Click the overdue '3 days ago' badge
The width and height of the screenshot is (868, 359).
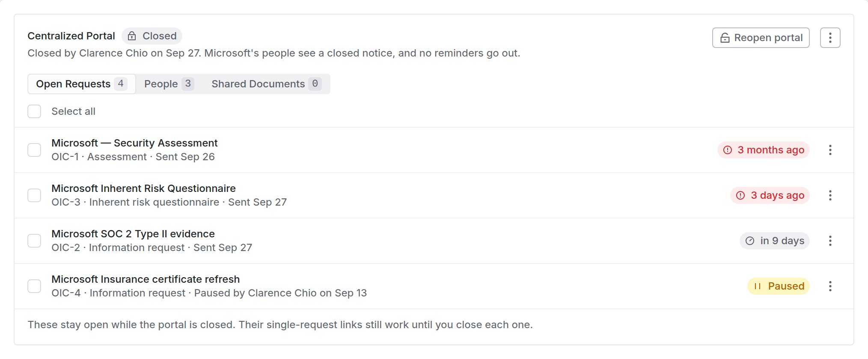770,195
